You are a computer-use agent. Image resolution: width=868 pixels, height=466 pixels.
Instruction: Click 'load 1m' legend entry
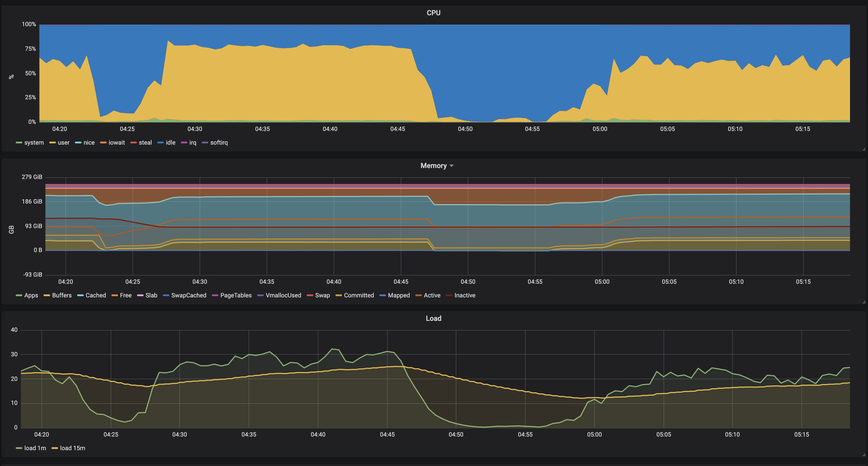click(x=35, y=448)
